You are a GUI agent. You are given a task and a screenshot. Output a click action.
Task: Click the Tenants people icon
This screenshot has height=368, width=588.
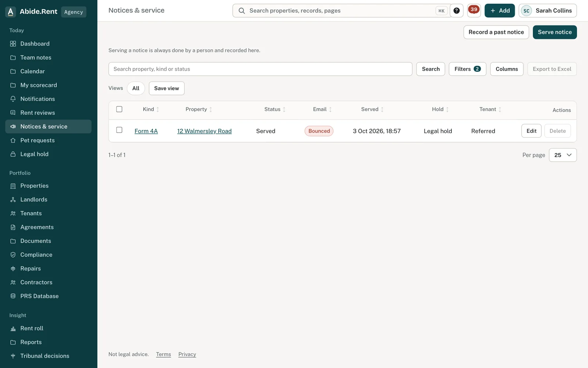coord(13,213)
